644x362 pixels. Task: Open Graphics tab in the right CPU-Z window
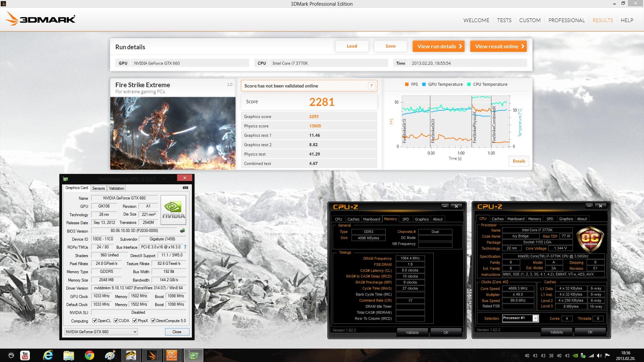566,219
